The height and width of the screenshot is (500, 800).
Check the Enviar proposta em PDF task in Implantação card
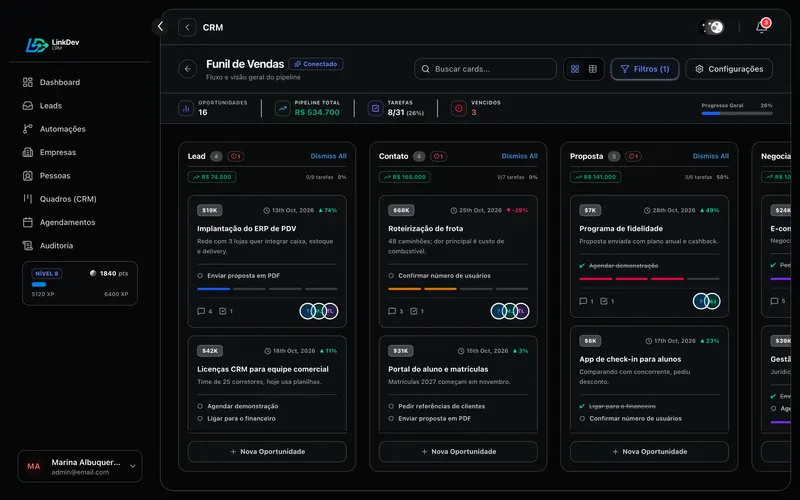tap(200, 276)
